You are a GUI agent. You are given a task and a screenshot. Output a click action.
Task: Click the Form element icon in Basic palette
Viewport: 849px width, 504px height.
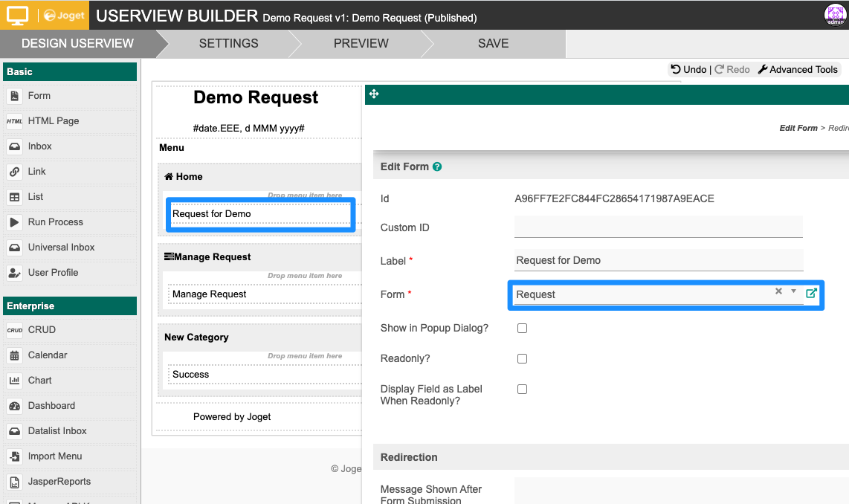tap(15, 96)
